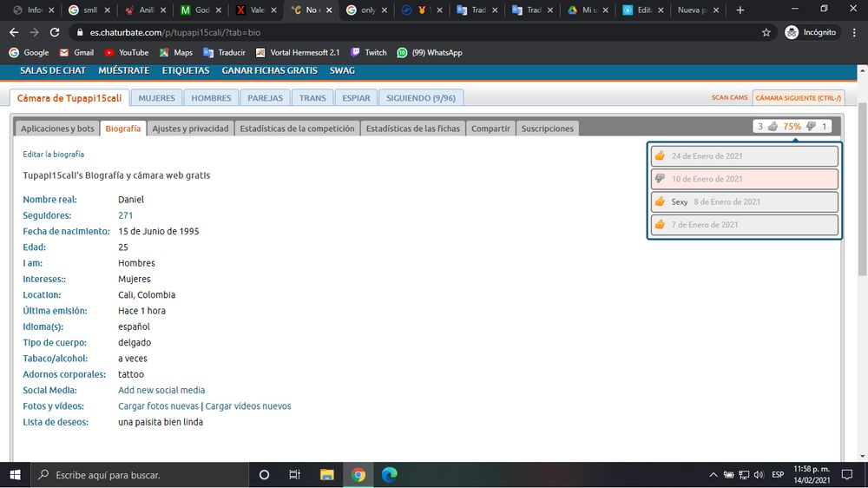Bookmark the page with the star icon

pos(766,33)
